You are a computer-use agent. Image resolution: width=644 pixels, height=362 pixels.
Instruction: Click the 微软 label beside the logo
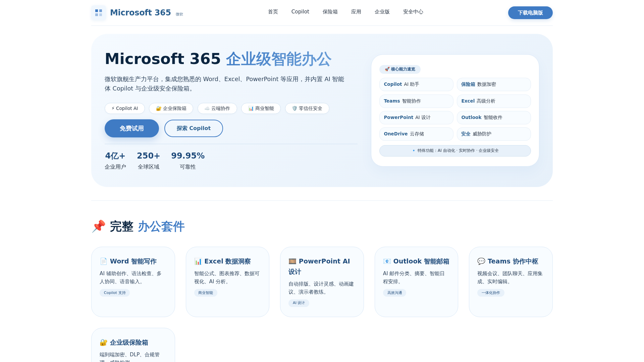tap(179, 14)
